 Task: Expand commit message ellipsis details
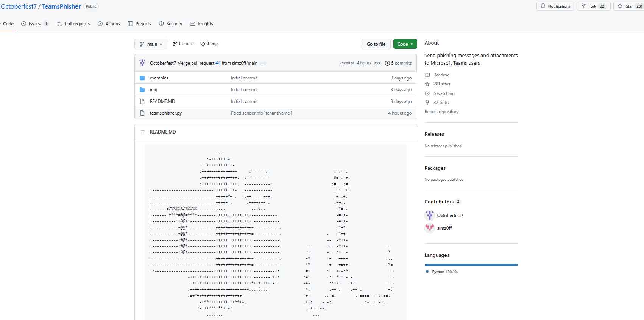(x=263, y=64)
